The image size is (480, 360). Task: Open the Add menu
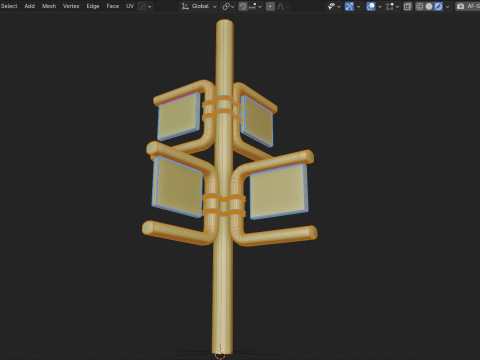pos(30,6)
